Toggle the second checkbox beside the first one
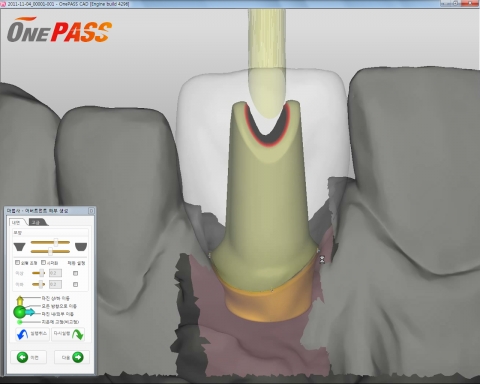480x384 pixels. (43, 263)
